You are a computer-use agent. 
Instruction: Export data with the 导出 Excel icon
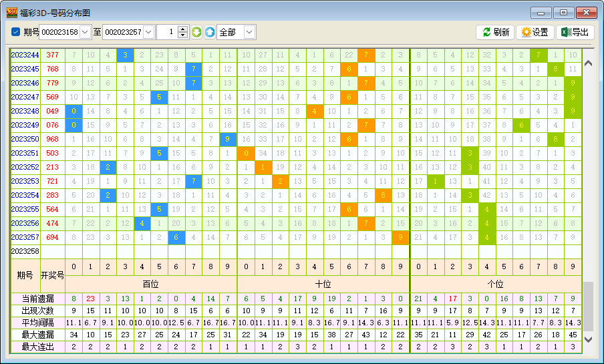[575, 32]
